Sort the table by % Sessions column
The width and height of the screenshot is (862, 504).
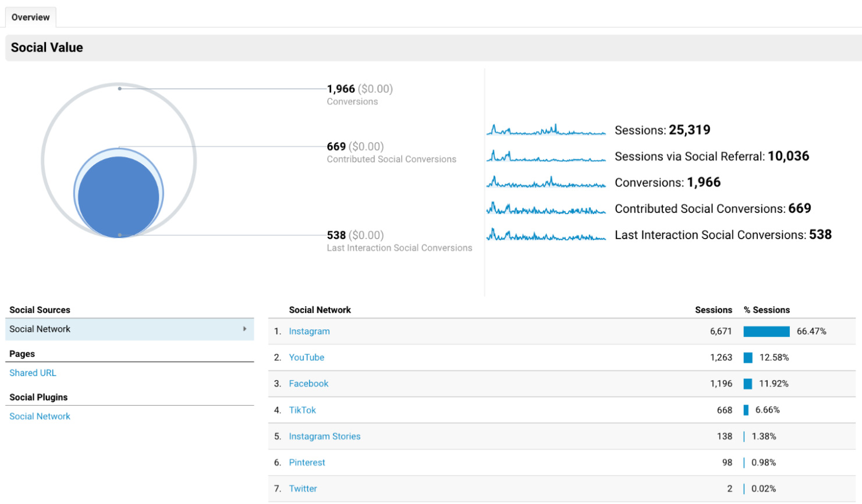click(767, 310)
